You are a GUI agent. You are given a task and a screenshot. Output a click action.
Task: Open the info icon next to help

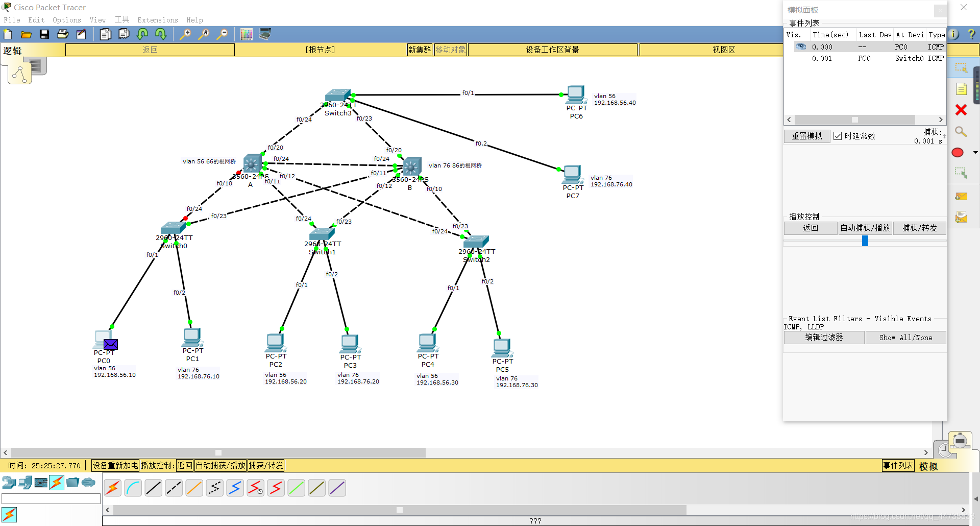(x=954, y=34)
